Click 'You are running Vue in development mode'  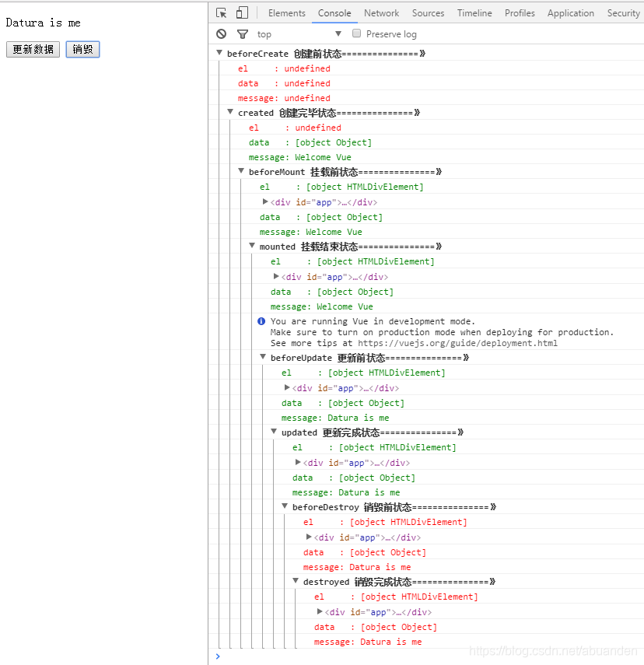tap(373, 321)
